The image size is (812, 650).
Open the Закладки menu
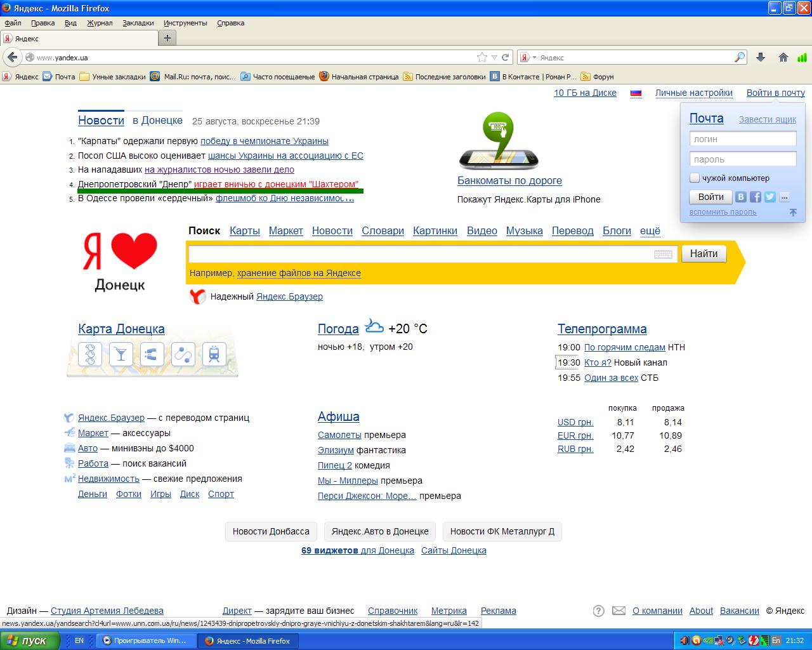click(138, 23)
